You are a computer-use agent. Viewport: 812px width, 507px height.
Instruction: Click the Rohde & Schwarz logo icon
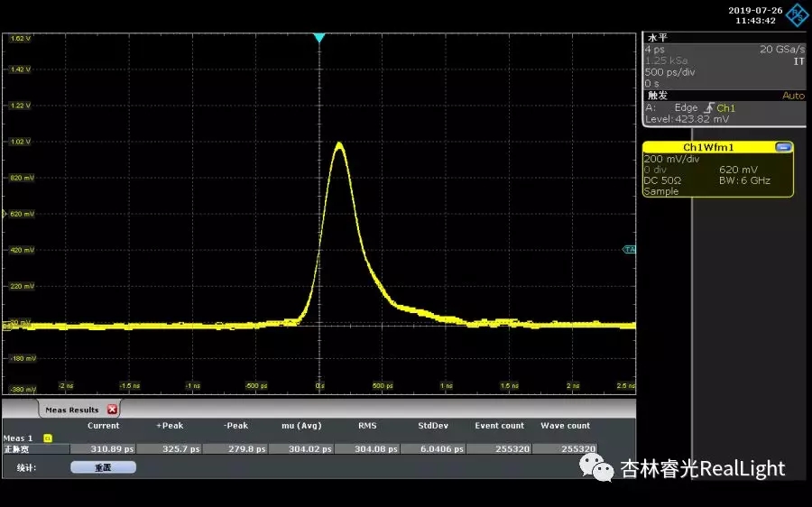(x=798, y=14)
